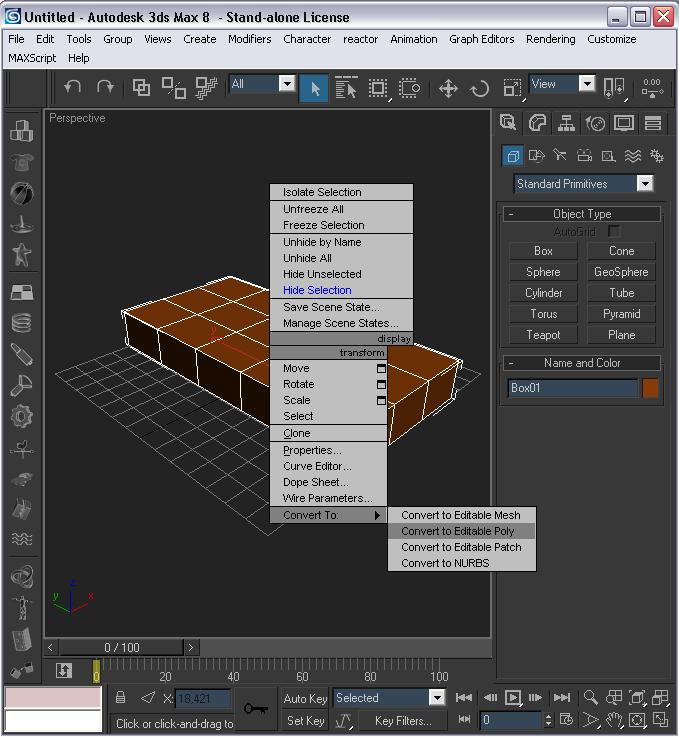Choose Convert to Editable Mesh
Viewport: 679px width, 737px height.
click(461, 515)
